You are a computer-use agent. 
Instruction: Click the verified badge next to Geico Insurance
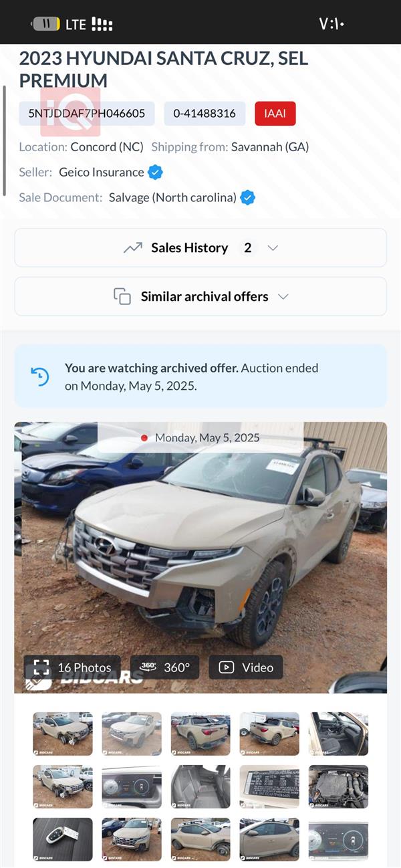coord(154,172)
